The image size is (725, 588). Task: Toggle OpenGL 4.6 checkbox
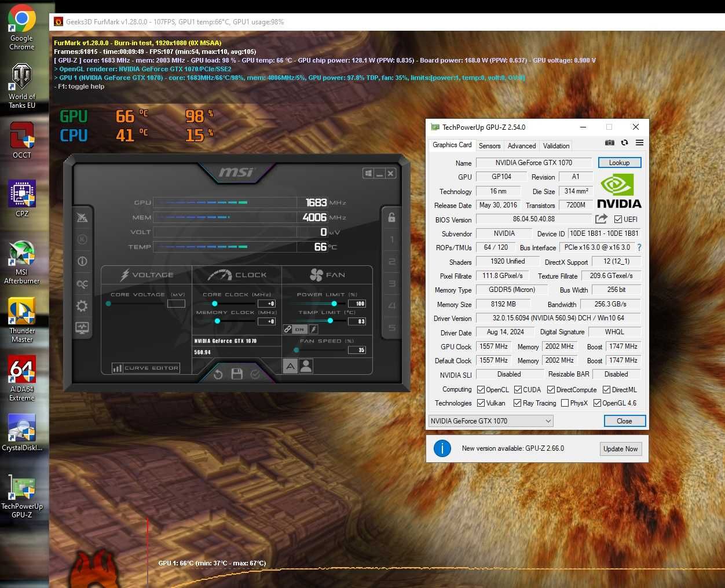click(x=598, y=403)
